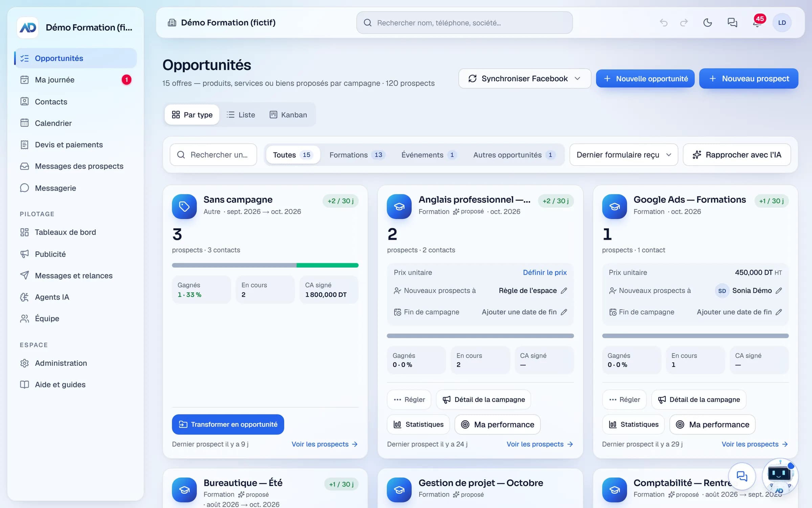Screen dimensions: 812x508
Task: Click Transformer en opportunité button
Action: [228, 424]
